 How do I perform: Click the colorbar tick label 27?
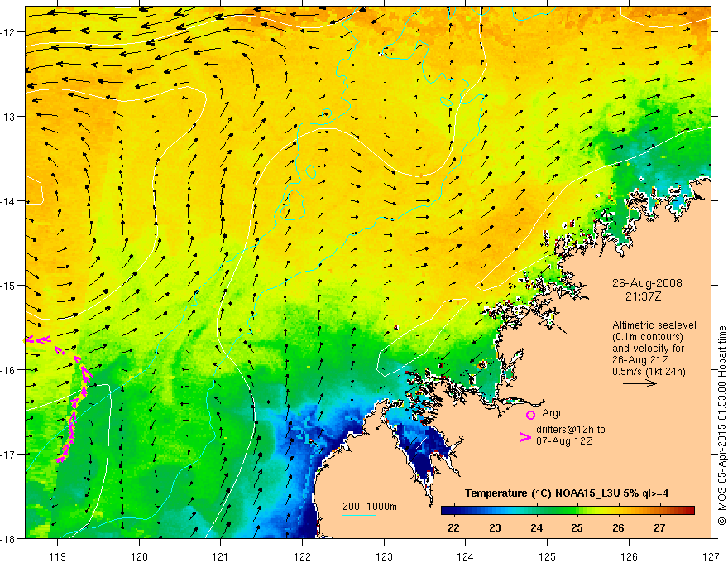[x=659, y=527]
